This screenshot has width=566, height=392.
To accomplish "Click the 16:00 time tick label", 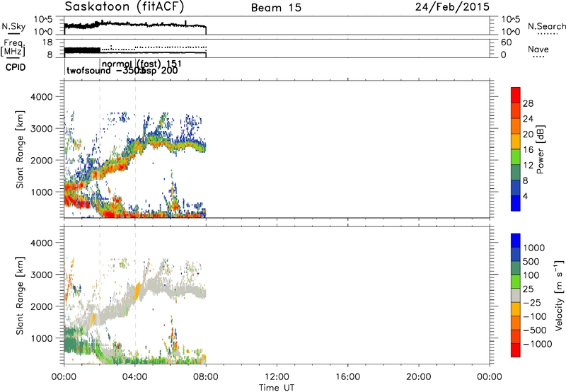I will (x=347, y=377).
